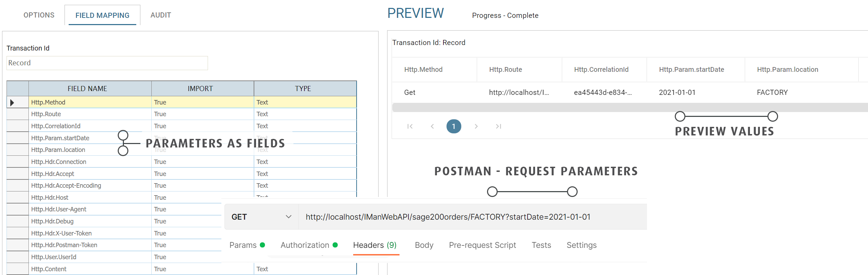Viewport: 868px width, 275px height.
Task: Switch to the AUDIT tab
Action: click(x=161, y=15)
